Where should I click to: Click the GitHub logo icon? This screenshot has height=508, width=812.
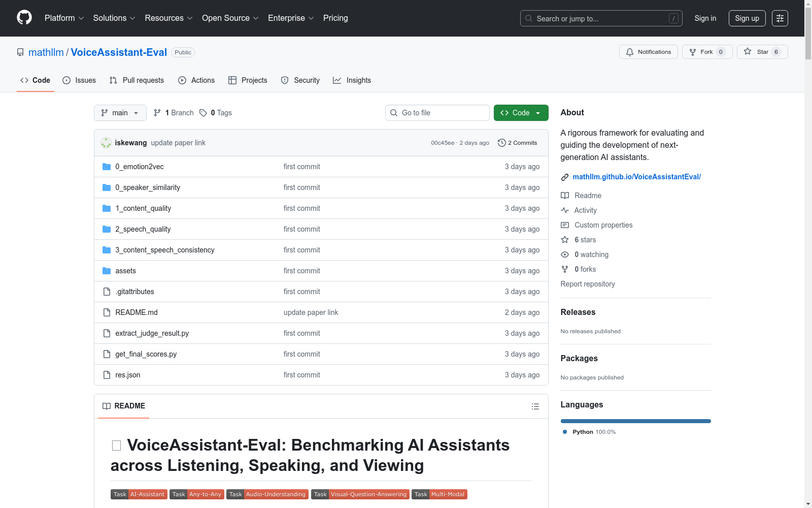pos(24,18)
